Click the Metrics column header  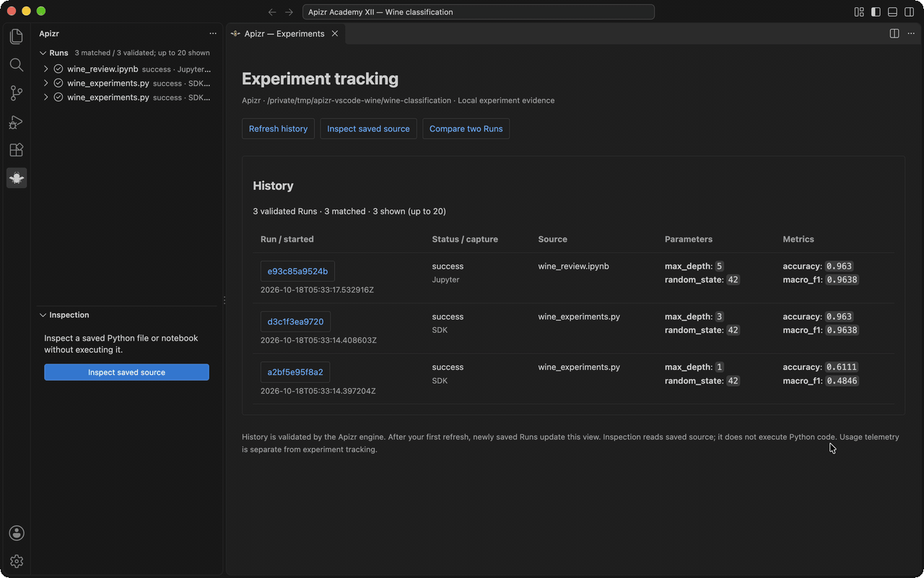(798, 239)
